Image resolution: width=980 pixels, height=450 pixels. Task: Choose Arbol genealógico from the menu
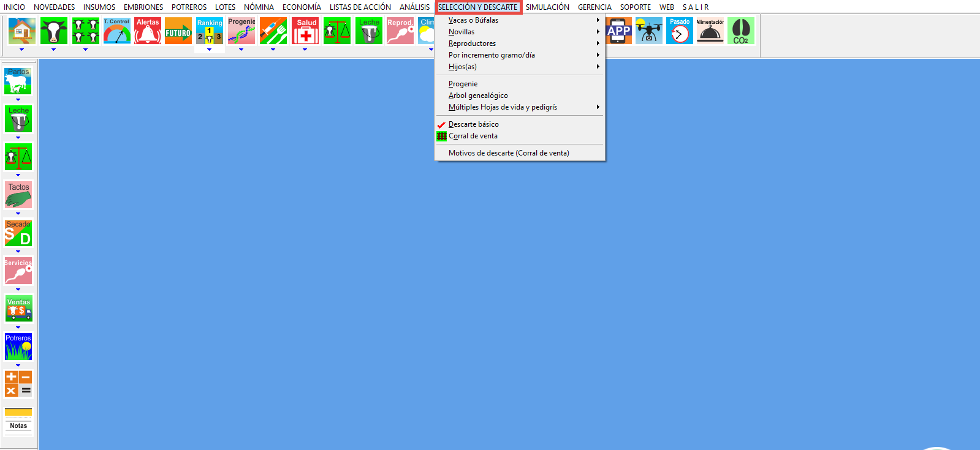pos(478,96)
